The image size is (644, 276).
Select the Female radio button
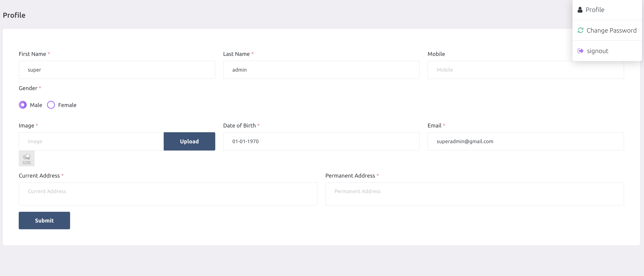[x=51, y=105]
